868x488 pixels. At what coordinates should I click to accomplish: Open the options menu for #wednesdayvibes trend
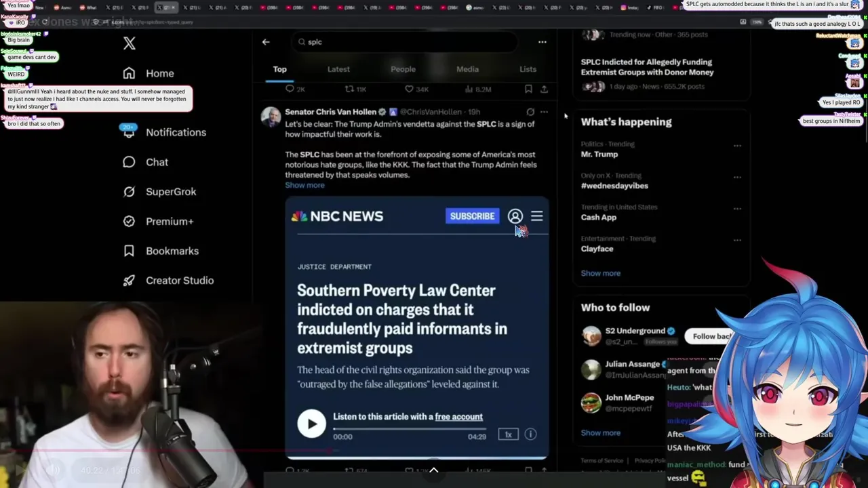[x=737, y=178]
